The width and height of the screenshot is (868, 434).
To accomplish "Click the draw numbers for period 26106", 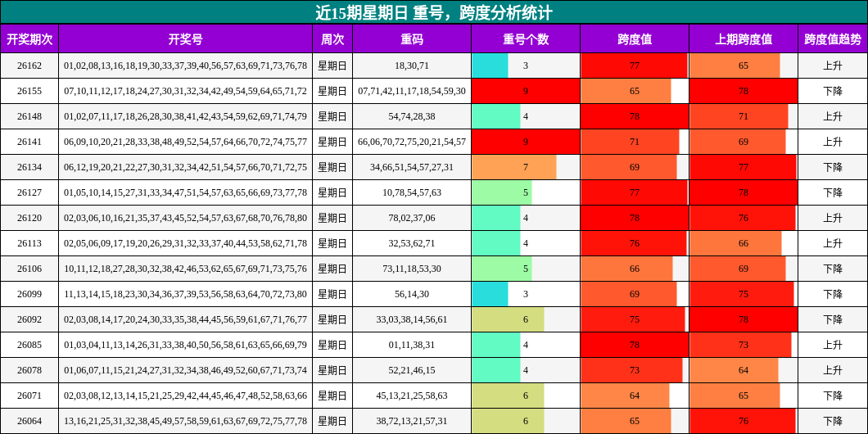I will pyautogui.click(x=185, y=269).
